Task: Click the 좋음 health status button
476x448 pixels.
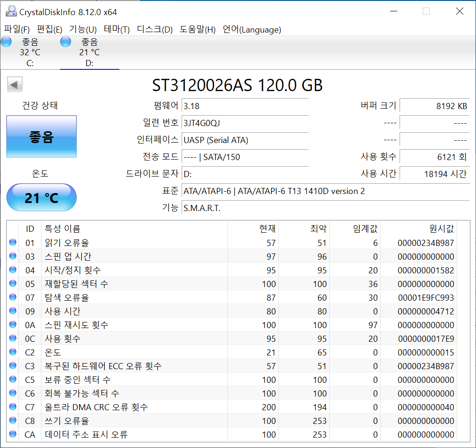Action: tap(42, 136)
